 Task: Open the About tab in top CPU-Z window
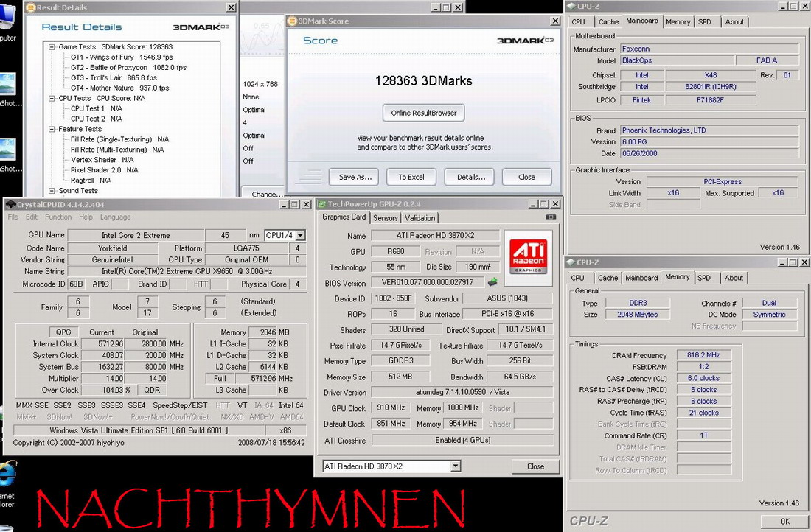(x=734, y=21)
